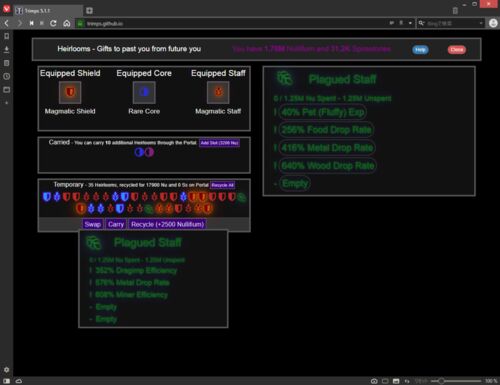
Task: Click the browser reload icon
Action: 53,23
